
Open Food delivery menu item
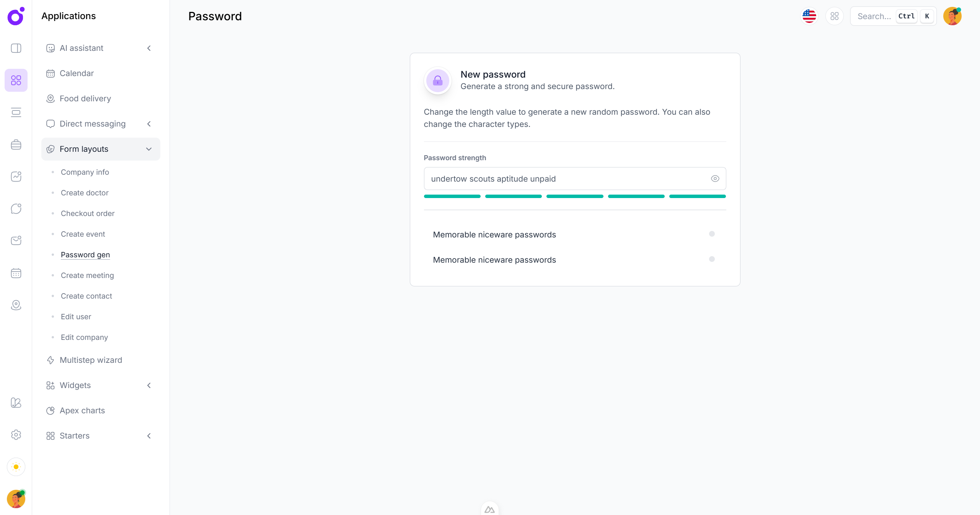point(85,99)
